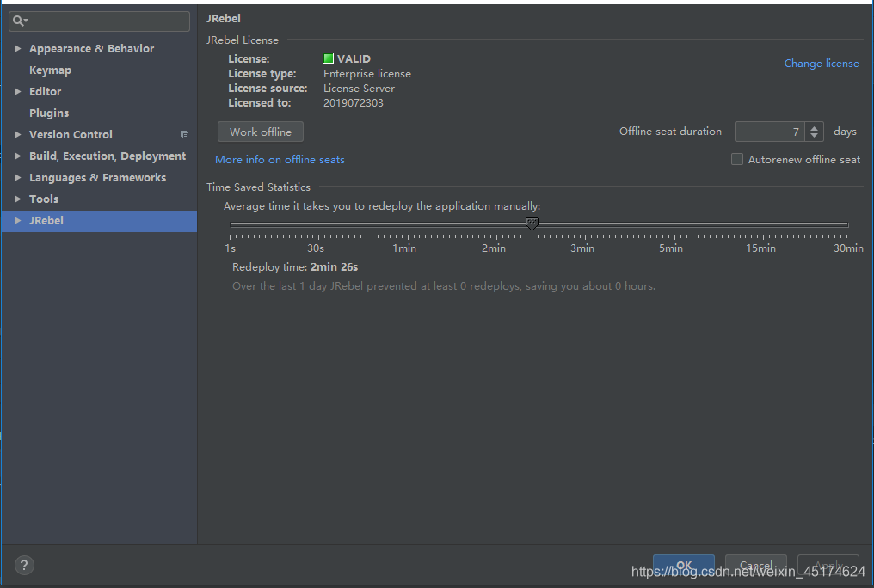Click the green VALID license status icon
Viewport: 874px width, 588px height.
329,58
